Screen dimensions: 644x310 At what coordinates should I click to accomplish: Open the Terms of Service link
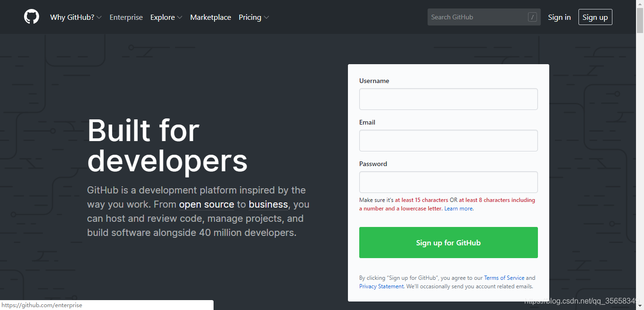(x=504, y=278)
